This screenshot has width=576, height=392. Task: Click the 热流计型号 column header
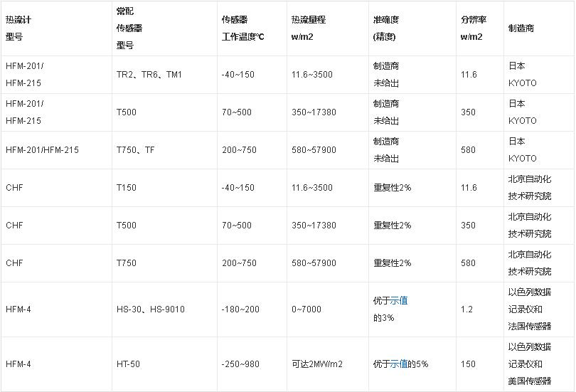(19, 28)
